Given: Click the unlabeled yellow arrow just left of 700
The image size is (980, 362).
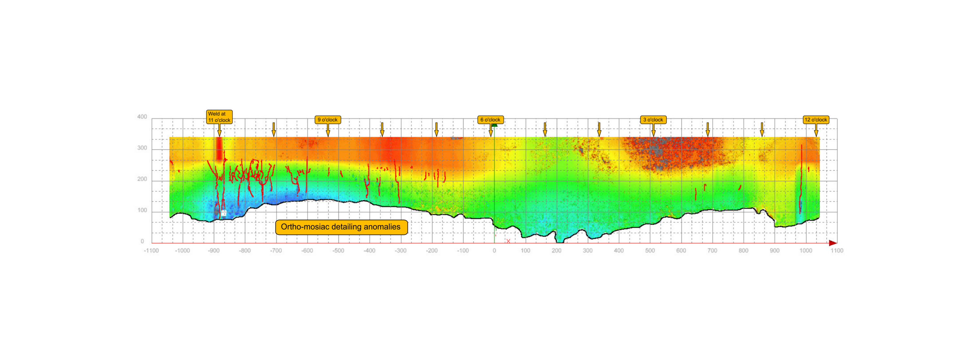Looking at the screenshot, I should 708,129.
